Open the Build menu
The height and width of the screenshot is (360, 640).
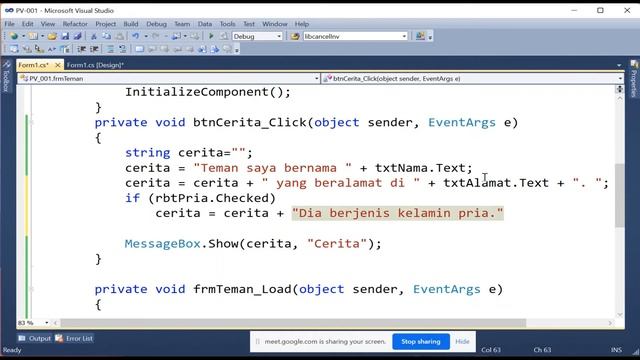point(131,24)
